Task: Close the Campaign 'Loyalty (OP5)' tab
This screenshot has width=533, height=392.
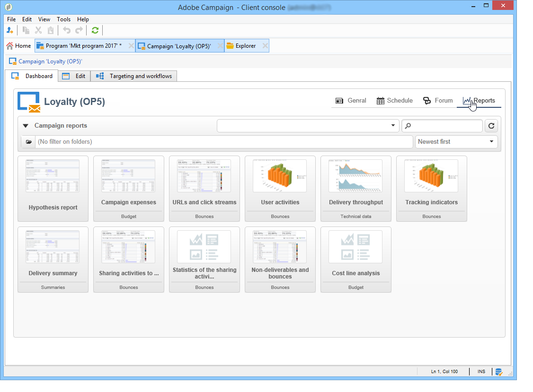Action: 220,46
